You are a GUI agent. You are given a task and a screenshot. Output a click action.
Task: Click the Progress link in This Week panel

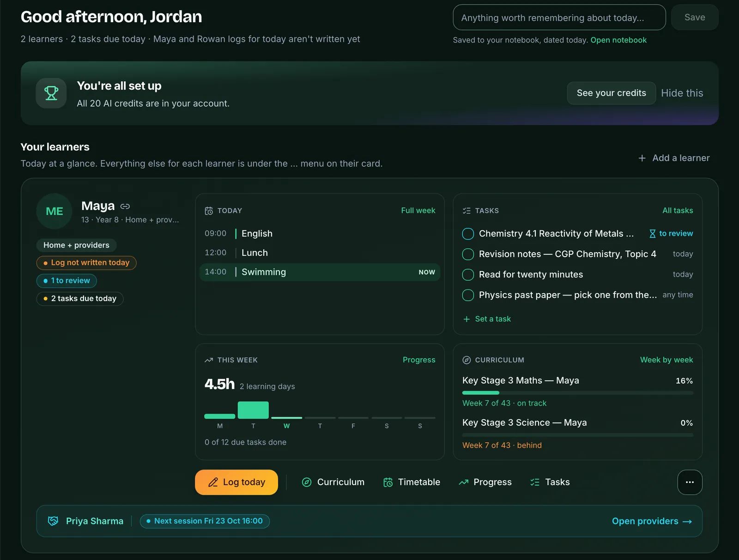coord(419,360)
